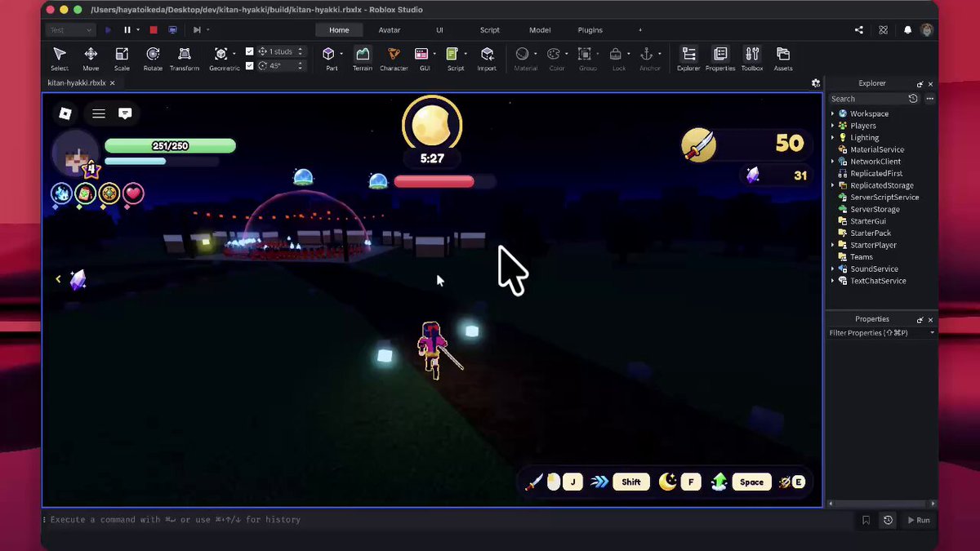Open the in-game chat bubble

click(125, 113)
